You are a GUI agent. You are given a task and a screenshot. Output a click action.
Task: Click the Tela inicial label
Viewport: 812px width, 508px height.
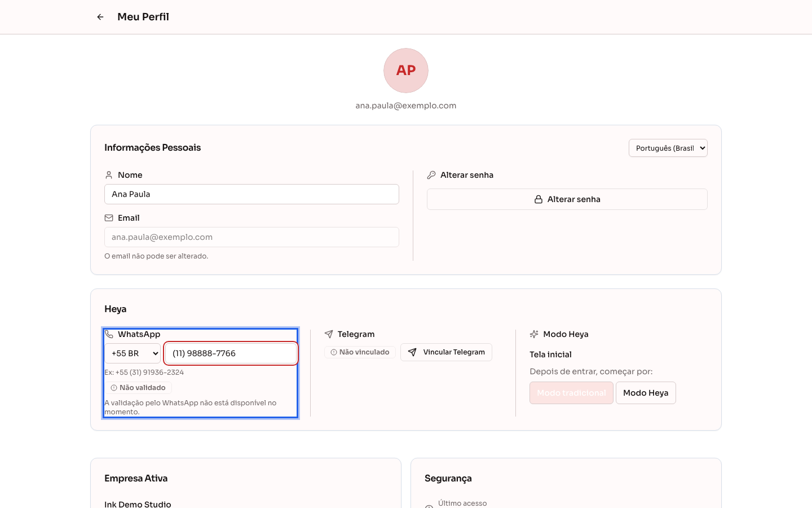point(550,354)
